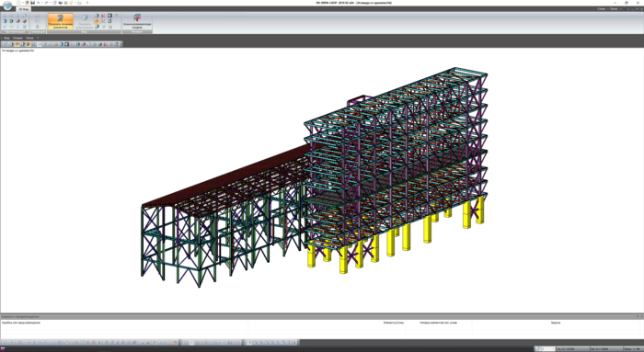Pin the Ошибки и предупреждения panel
Screen dimensions: 644x352
(638, 316)
